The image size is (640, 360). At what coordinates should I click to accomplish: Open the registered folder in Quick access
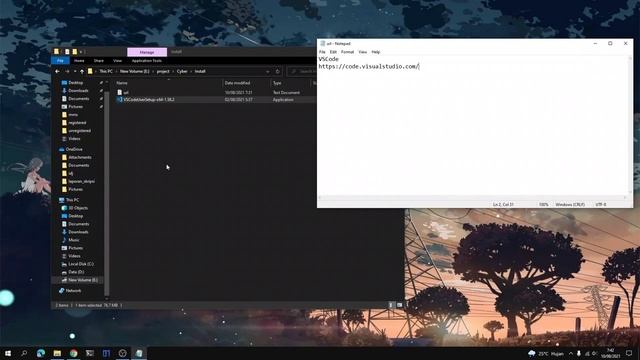[x=77, y=123]
